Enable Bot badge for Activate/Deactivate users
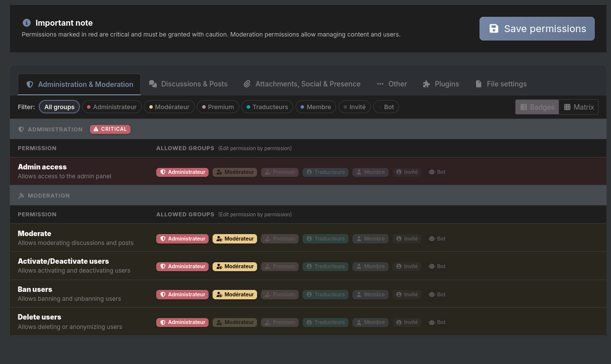 pos(437,266)
